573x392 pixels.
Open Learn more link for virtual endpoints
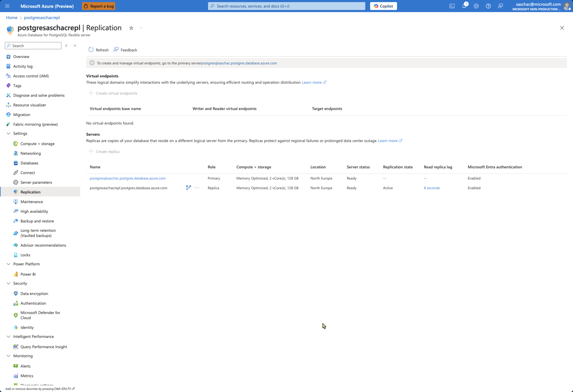pos(314,82)
